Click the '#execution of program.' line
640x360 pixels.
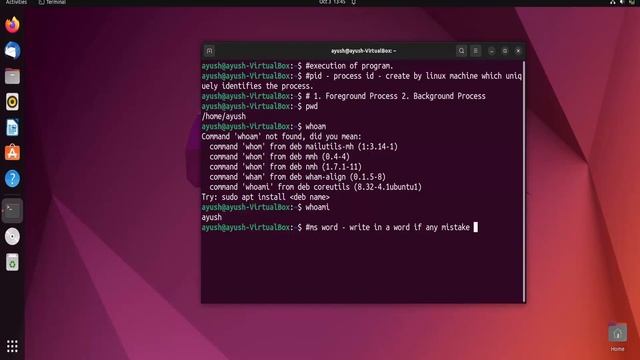click(x=298, y=66)
